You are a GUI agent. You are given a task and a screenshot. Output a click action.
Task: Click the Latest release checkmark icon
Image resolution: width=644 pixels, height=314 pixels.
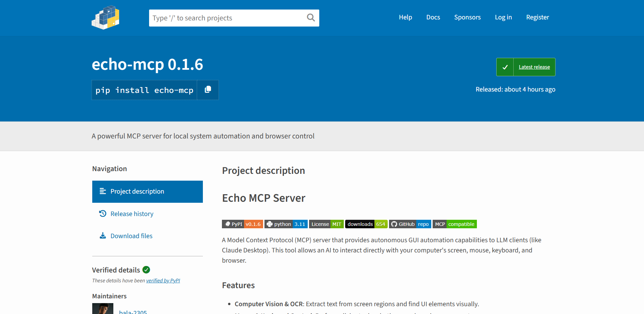tap(505, 67)
